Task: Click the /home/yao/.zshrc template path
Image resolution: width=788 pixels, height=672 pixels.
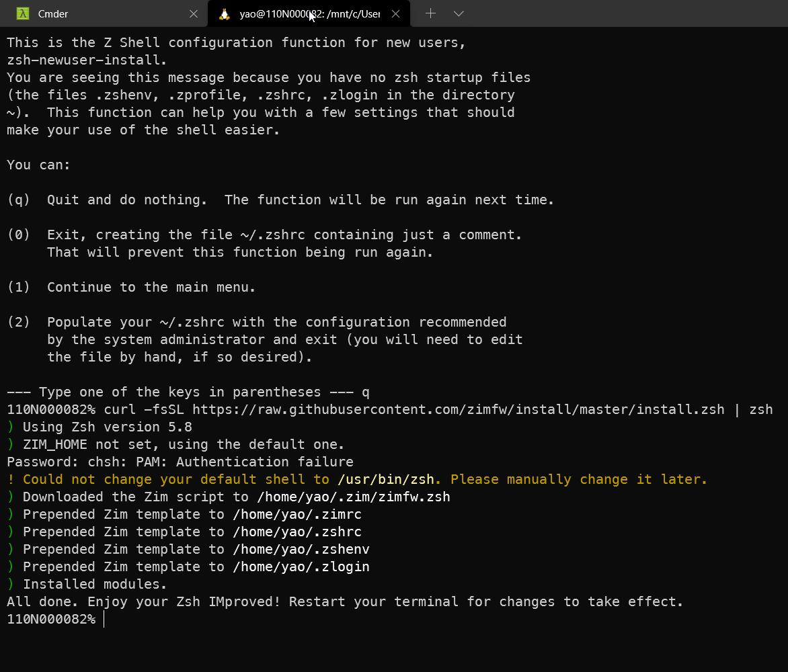Action: point(297,532)
